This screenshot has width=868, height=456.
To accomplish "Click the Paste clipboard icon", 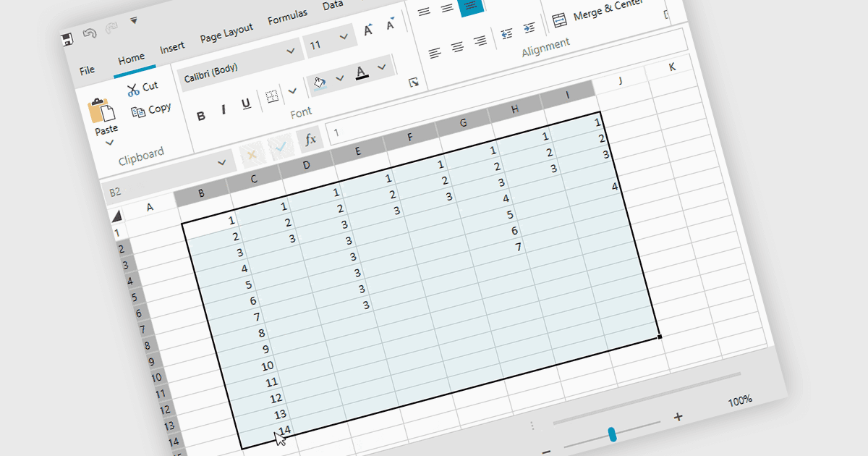I will pyautogui.click(x=102, y=110).
